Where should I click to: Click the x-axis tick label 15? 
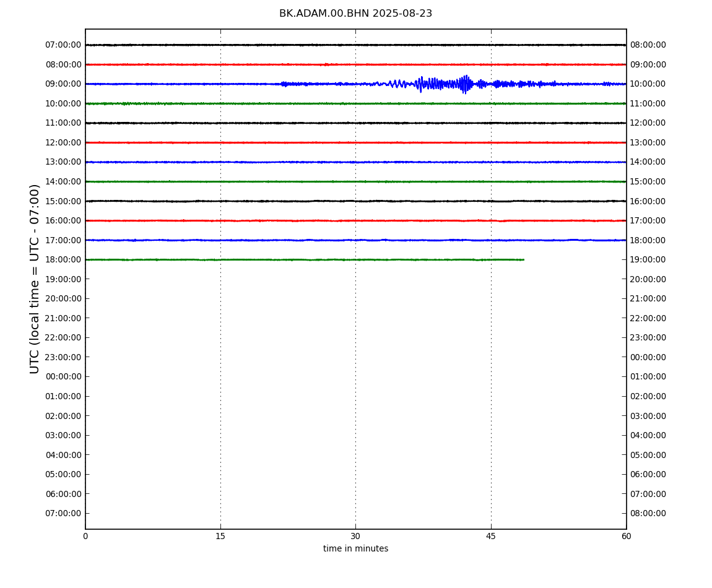220,536
